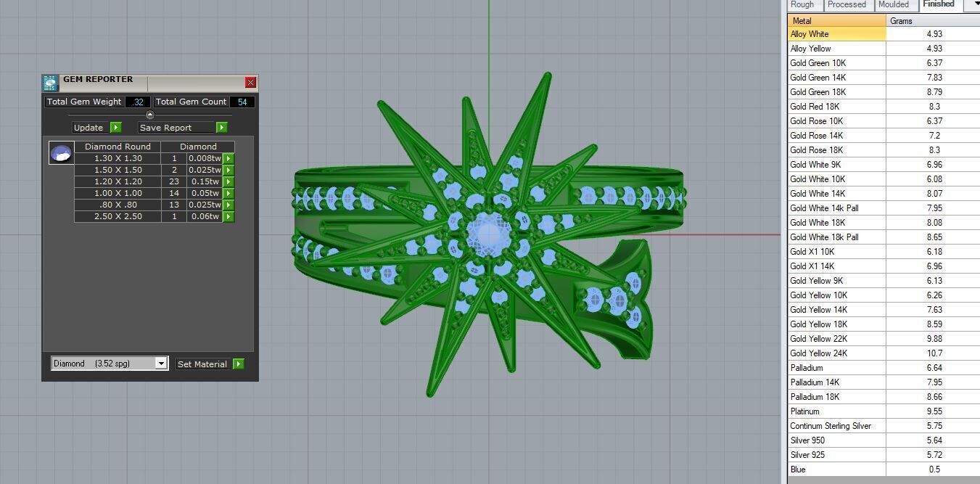The height and width of the screenshot is (484, 980).
Task: Select the Gold Green 18K row
Action: [884, 92]
